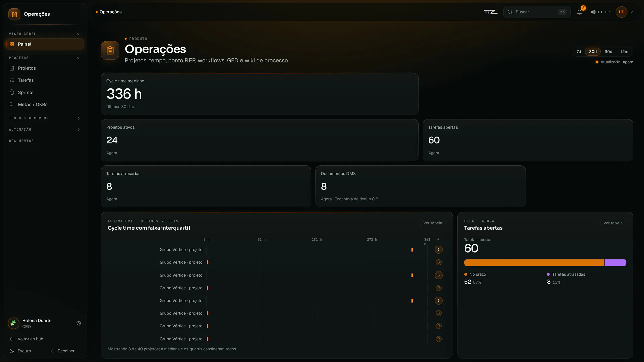This screenshot has height=362, width=644.
Task: Select the 12m time range
Action: tap(624, 52)
